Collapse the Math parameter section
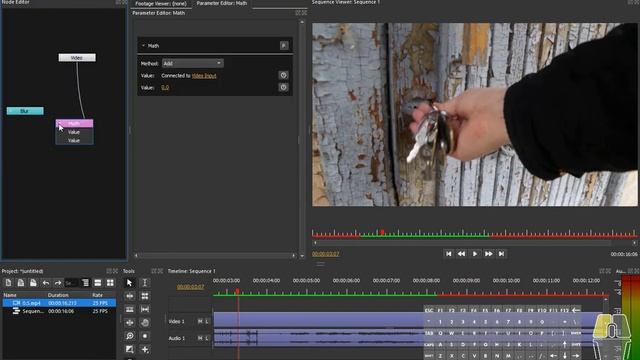 [144, 46]
